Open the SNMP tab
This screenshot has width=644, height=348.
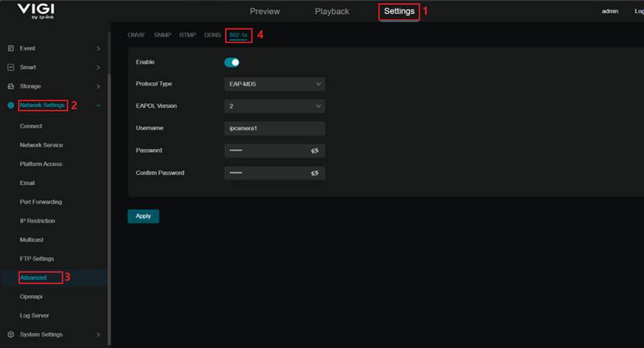[162, 35]
